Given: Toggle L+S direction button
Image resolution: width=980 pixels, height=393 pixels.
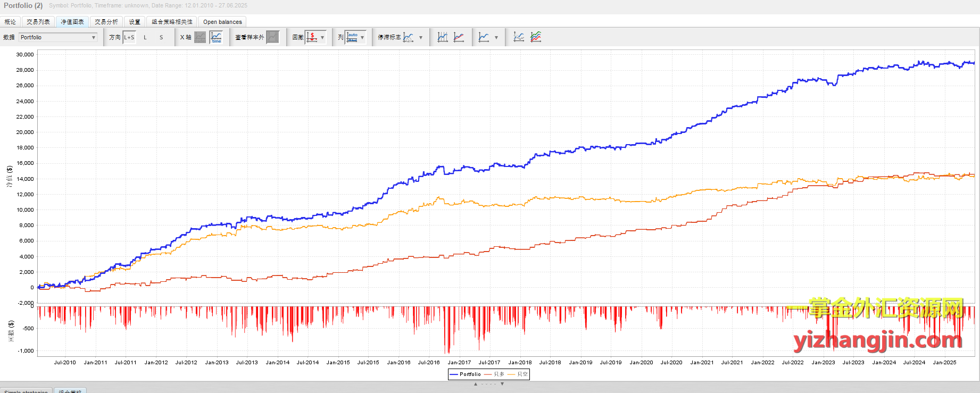Looking at the screenshot, I should (129, 37).
